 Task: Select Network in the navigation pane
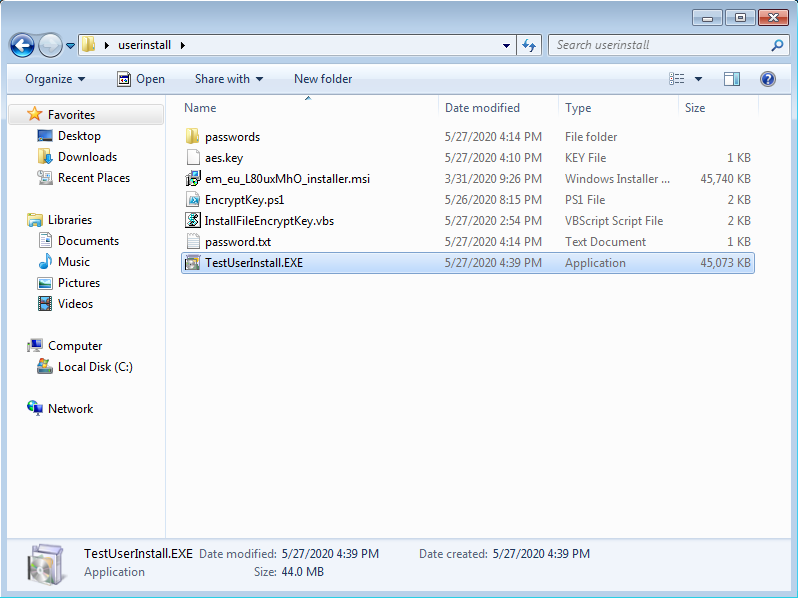[70, 409]
